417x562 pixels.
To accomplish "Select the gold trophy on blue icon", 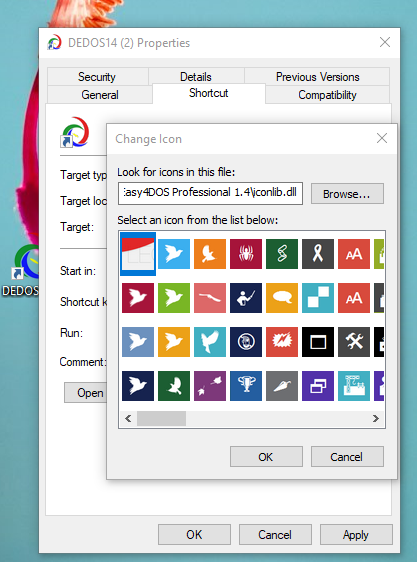I will click(246, 386).
